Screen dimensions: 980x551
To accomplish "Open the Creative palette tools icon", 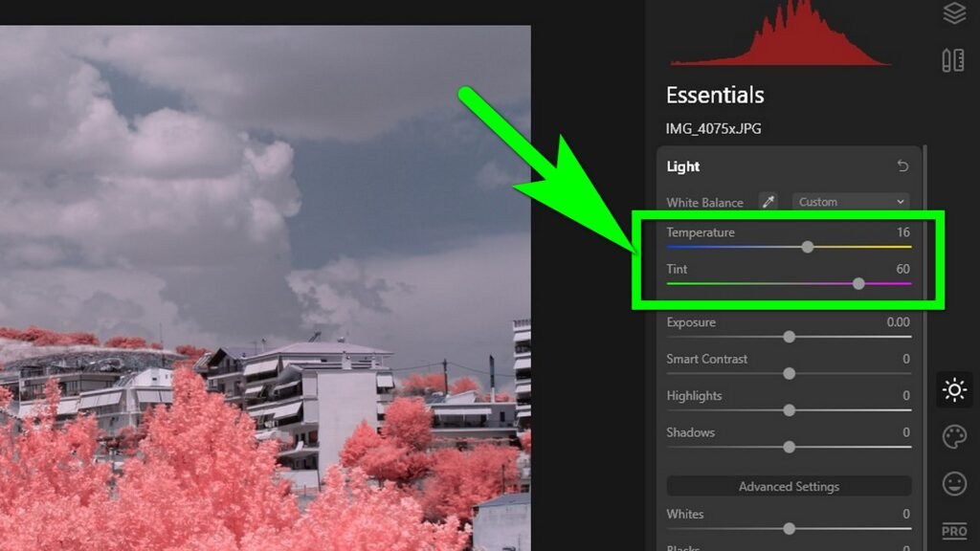I will point(954,436).
